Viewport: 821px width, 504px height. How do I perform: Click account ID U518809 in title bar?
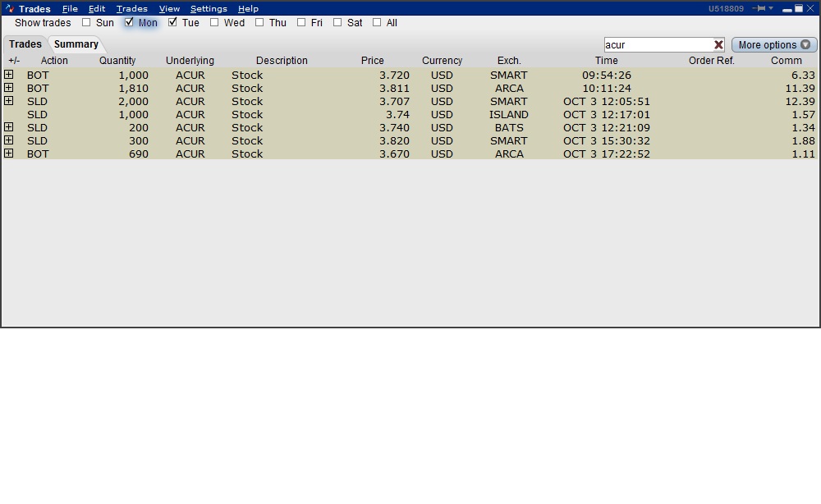click(x=726, y=9)
